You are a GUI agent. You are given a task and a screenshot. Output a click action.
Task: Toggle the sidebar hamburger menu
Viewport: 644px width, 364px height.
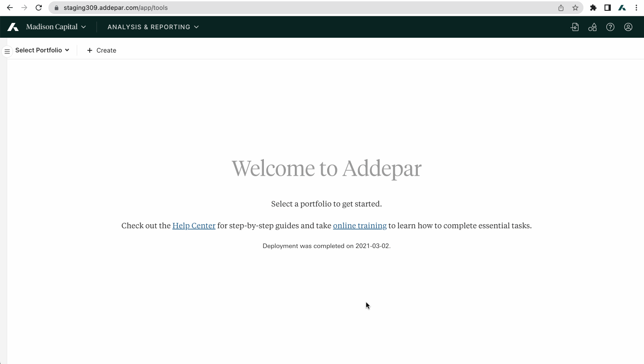[x=7, y=51]
